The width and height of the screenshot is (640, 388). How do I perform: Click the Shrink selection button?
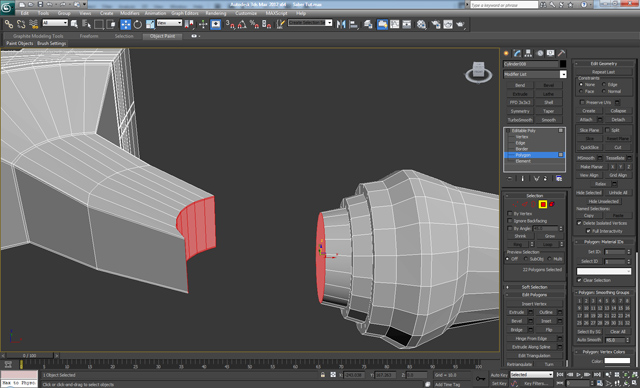[520, 236]
